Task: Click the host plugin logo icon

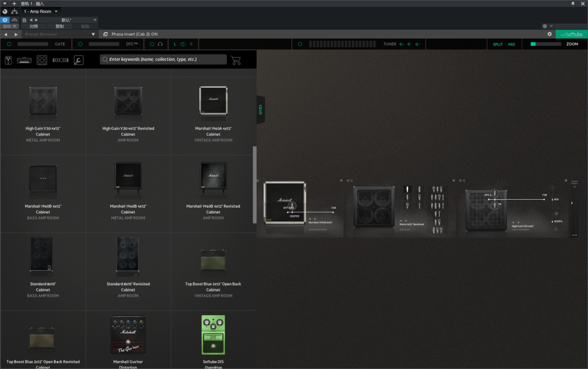Action: (x=5, y=11)
